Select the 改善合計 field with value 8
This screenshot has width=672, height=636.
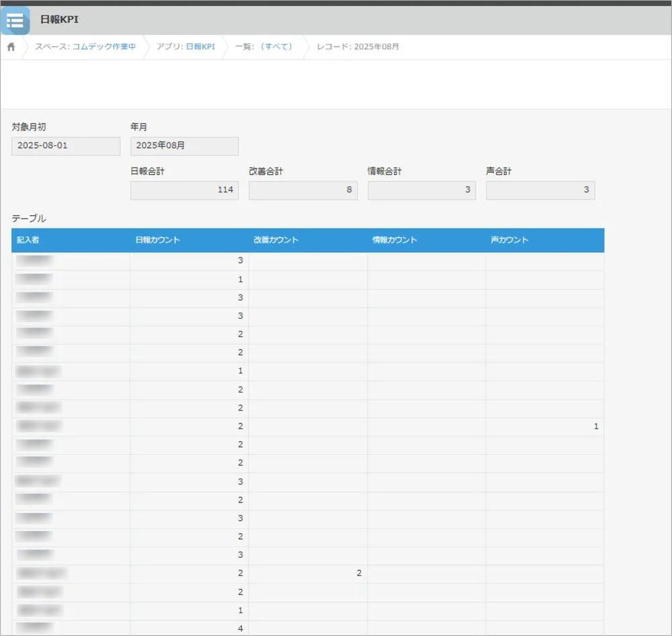pyautogui.click(x=303, y=190)
